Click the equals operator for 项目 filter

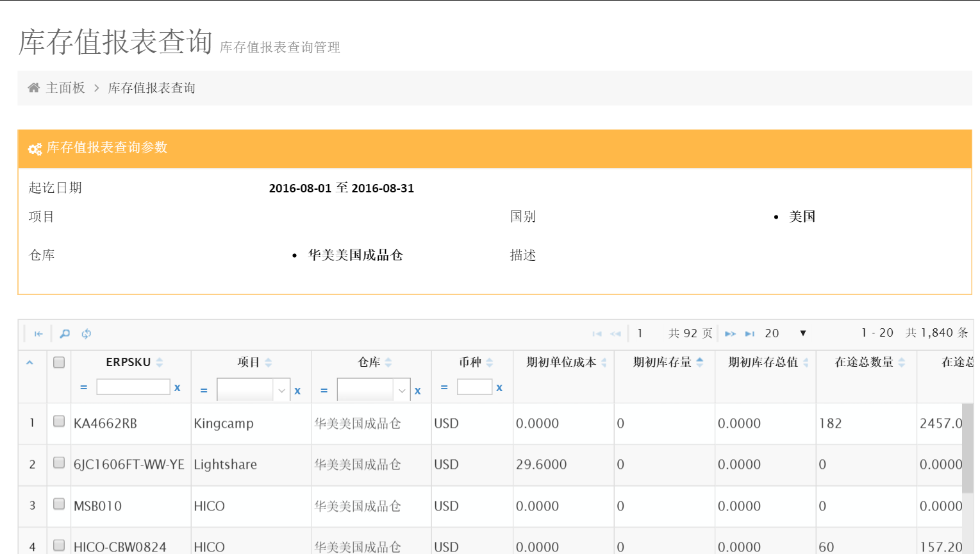[204, 390]
